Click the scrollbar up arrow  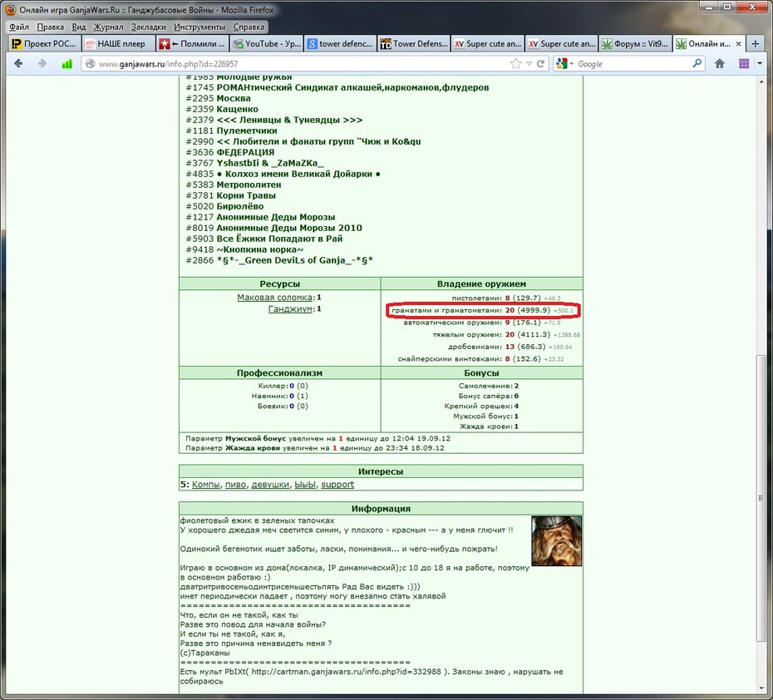tap(762, 81)
